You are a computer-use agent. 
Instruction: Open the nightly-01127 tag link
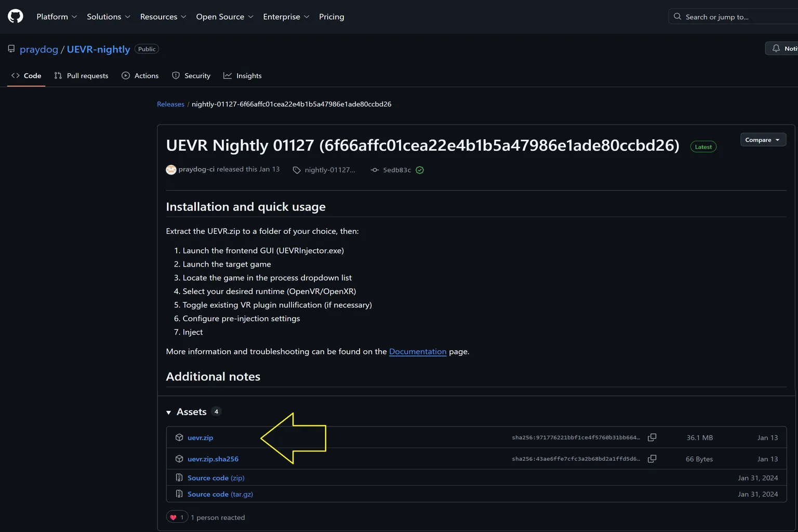330,170
